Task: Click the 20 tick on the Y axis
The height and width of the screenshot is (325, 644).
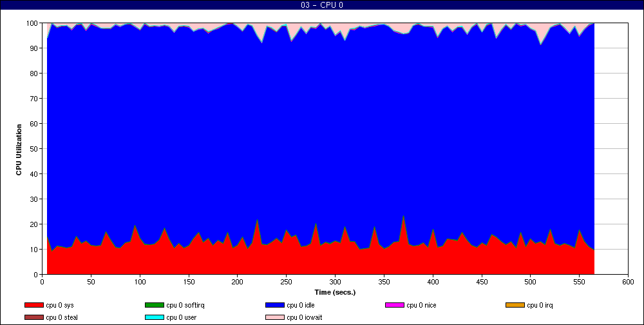Action: 35,224
